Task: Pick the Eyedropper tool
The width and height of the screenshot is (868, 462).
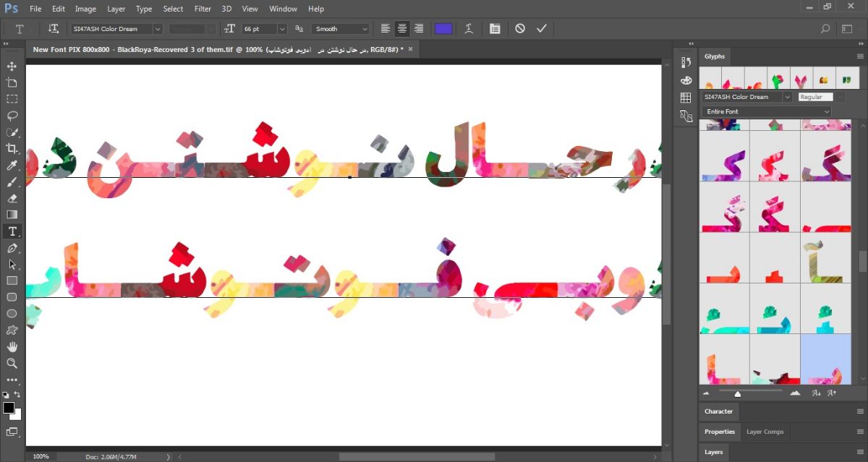Action: 12,166
